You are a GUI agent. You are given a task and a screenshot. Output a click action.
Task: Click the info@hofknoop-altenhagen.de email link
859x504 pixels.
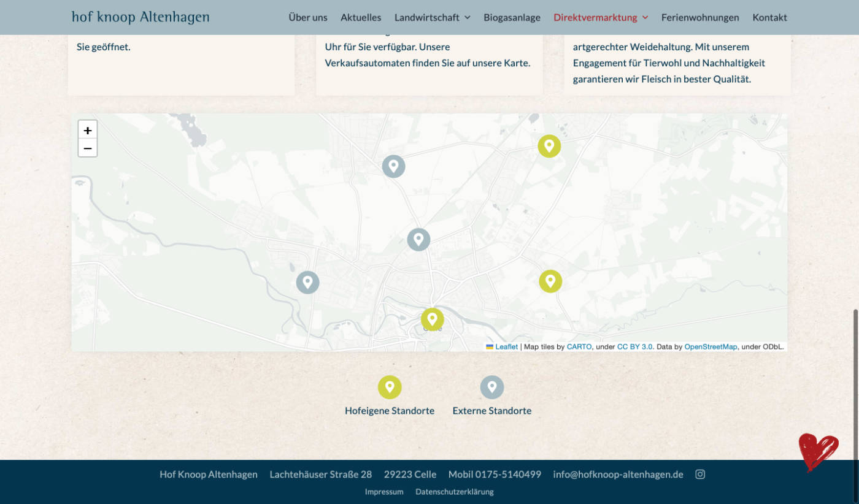(618, 474)
